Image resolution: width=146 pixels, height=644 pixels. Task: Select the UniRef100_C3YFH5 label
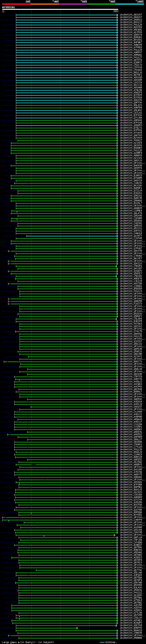click(131, 238)
